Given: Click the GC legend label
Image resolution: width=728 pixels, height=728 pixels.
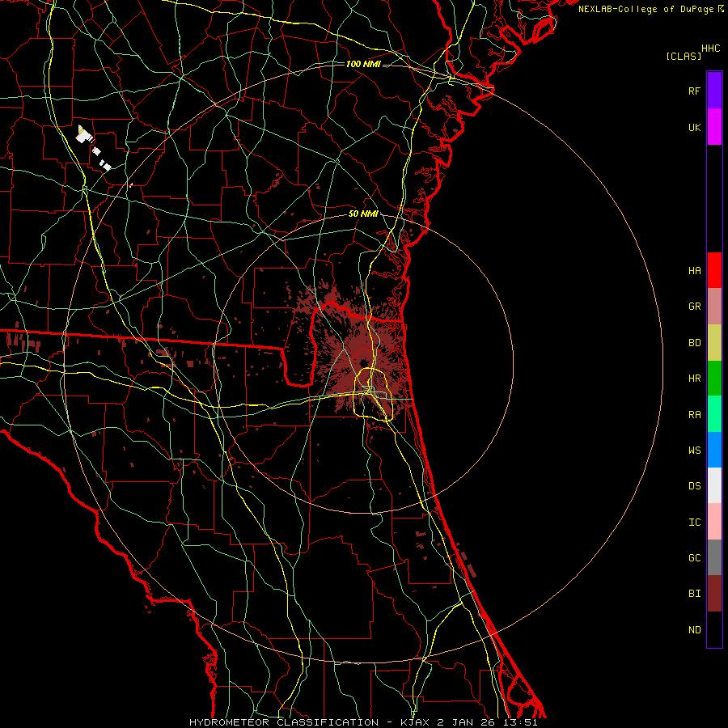Looking at the screenshot, I should 694,557.
